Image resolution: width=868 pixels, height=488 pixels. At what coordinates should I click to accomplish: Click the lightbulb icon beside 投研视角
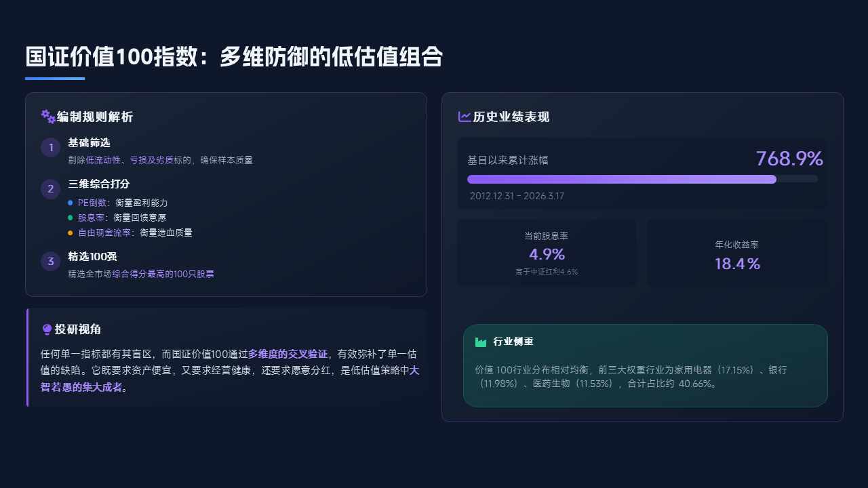pos(47,329)
